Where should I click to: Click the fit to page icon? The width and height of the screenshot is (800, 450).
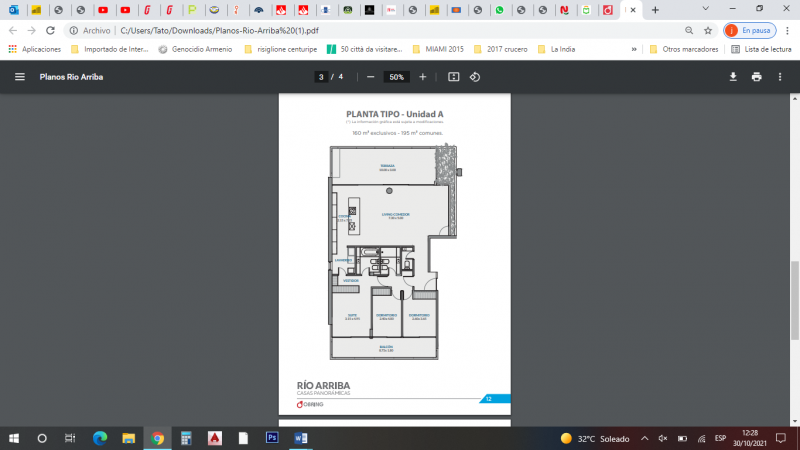453,77
